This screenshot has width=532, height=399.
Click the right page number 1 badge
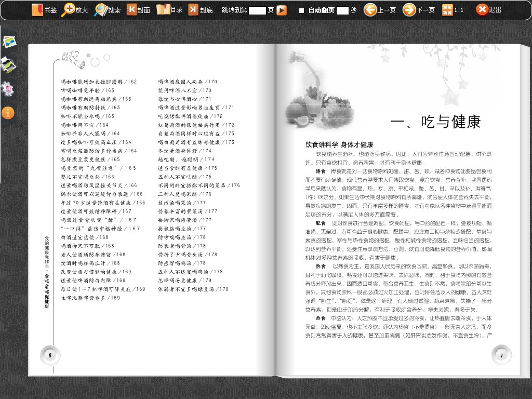[501, 355]
